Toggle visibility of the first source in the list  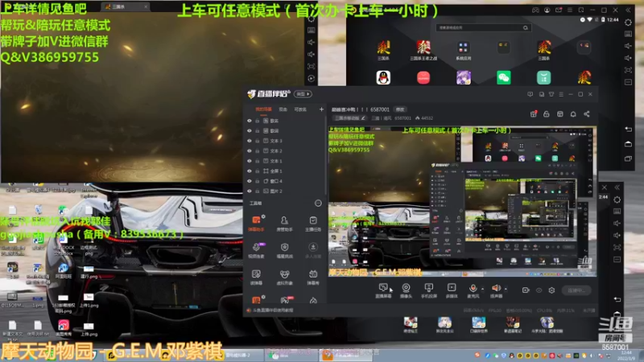tap(250, 121)
